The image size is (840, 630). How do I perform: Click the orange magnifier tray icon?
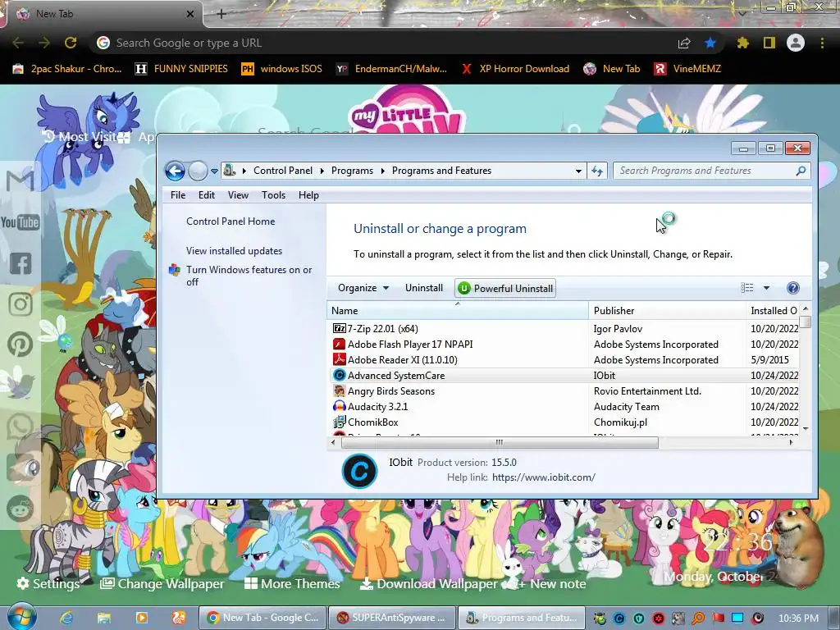697,619
